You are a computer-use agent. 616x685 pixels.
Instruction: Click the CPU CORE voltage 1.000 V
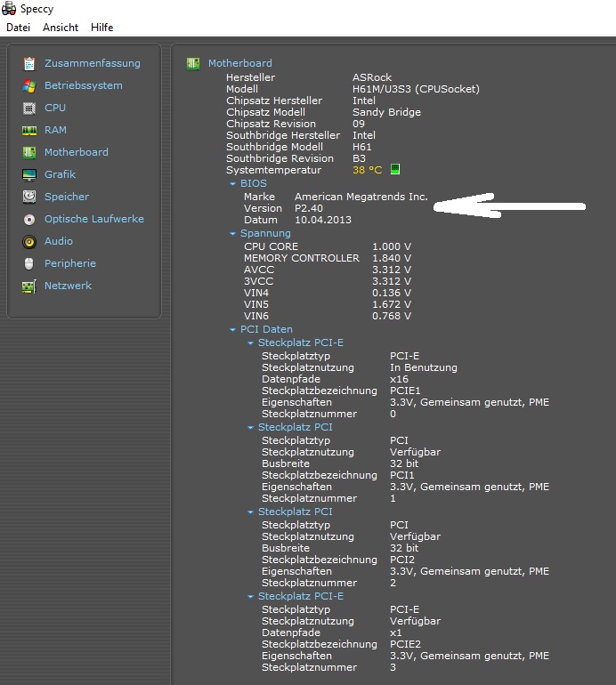[x=392, y=246]
